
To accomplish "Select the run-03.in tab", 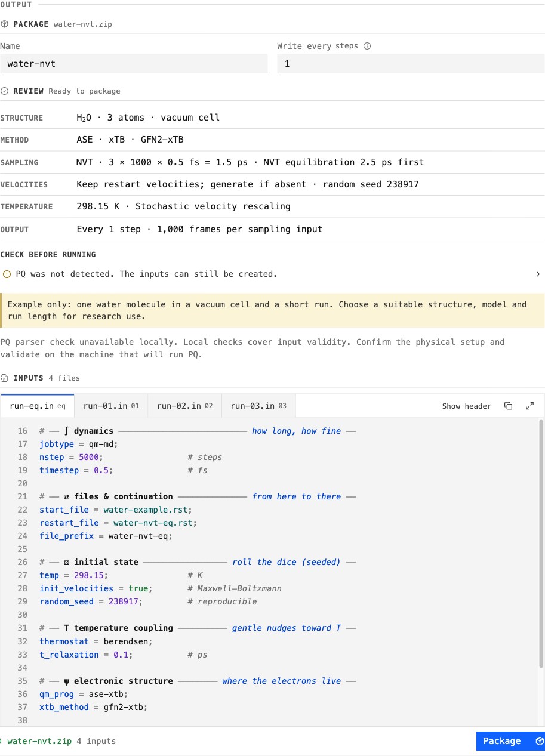I will coord(258,406).
